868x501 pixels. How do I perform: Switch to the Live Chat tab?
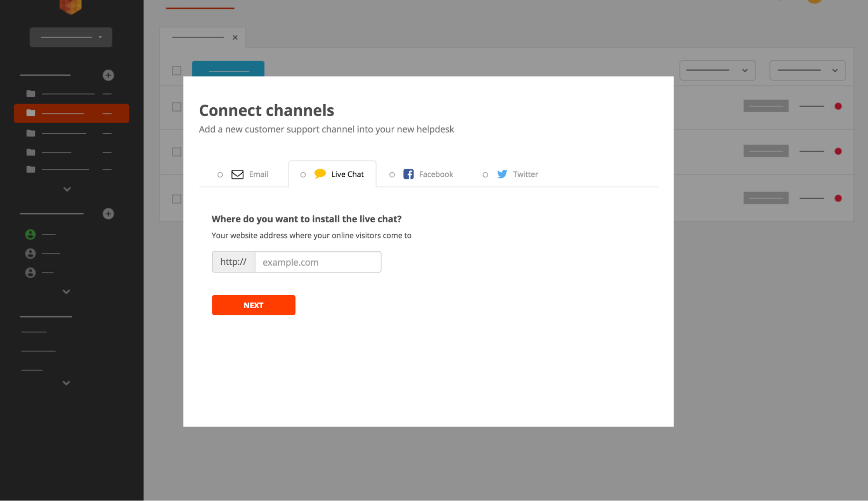pos(332,174)
